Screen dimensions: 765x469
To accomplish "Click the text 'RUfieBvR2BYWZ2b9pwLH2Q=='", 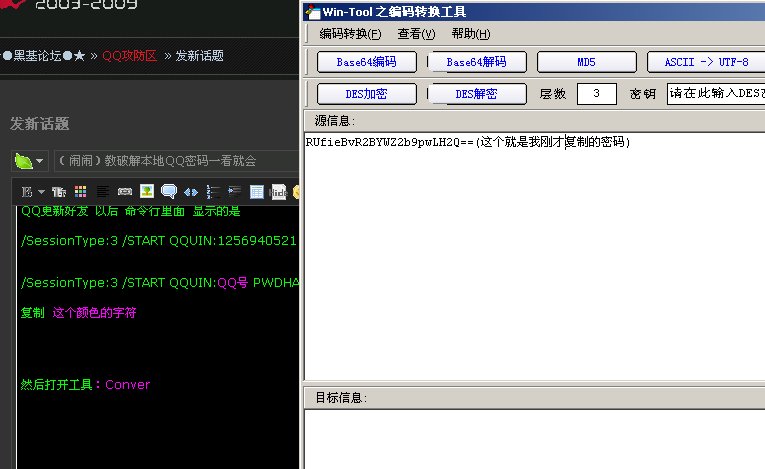I will [x=389, y=142].
